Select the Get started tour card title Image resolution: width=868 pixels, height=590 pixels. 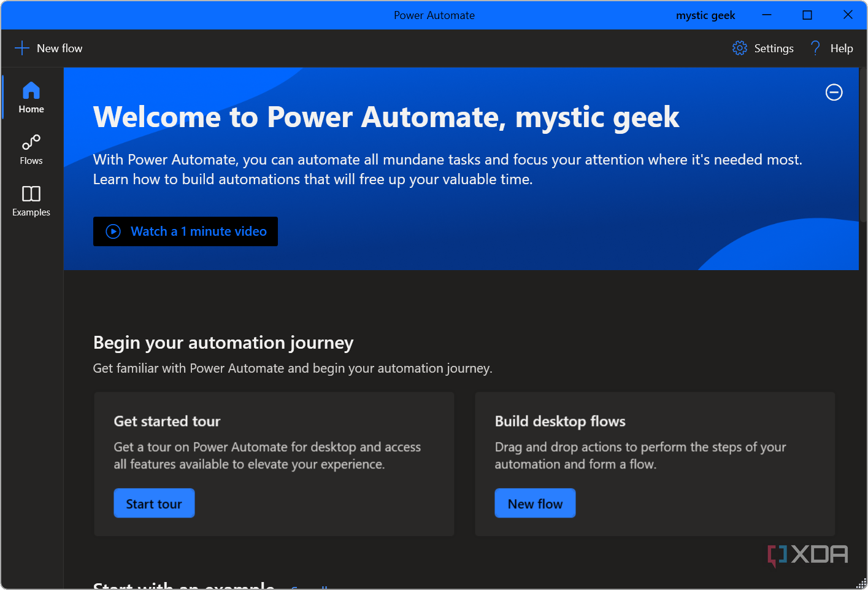(167, 421)
